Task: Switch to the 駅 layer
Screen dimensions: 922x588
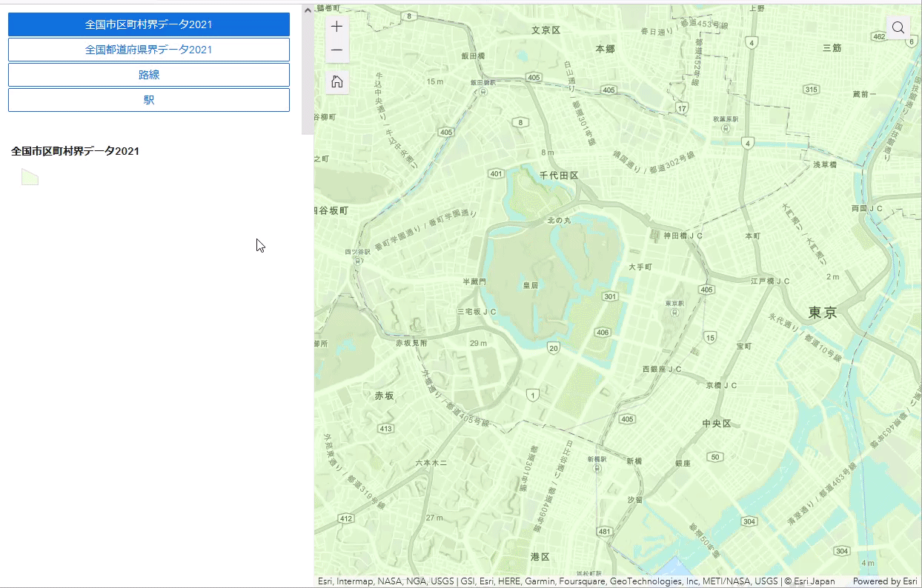Action: 149,100
